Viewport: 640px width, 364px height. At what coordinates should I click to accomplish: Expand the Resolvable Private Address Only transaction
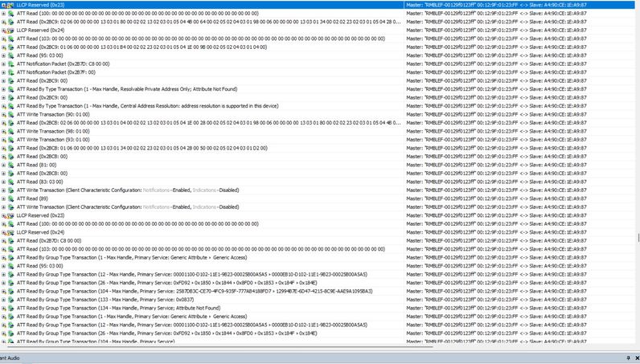click(3, 89)
